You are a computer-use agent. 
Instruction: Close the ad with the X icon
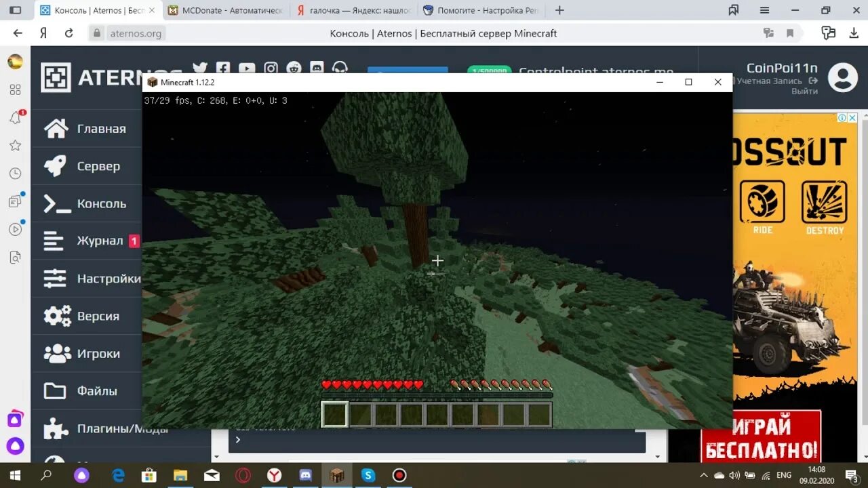(853, 118)
